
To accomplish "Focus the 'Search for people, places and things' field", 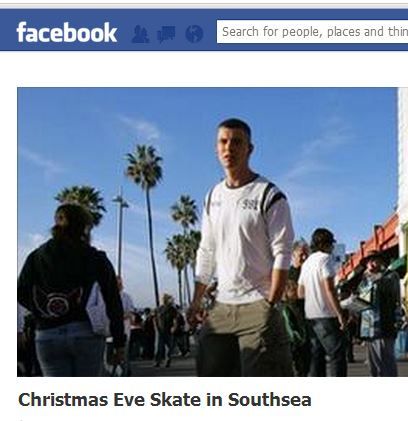I will pyautogui.click(x=312, y=32).
